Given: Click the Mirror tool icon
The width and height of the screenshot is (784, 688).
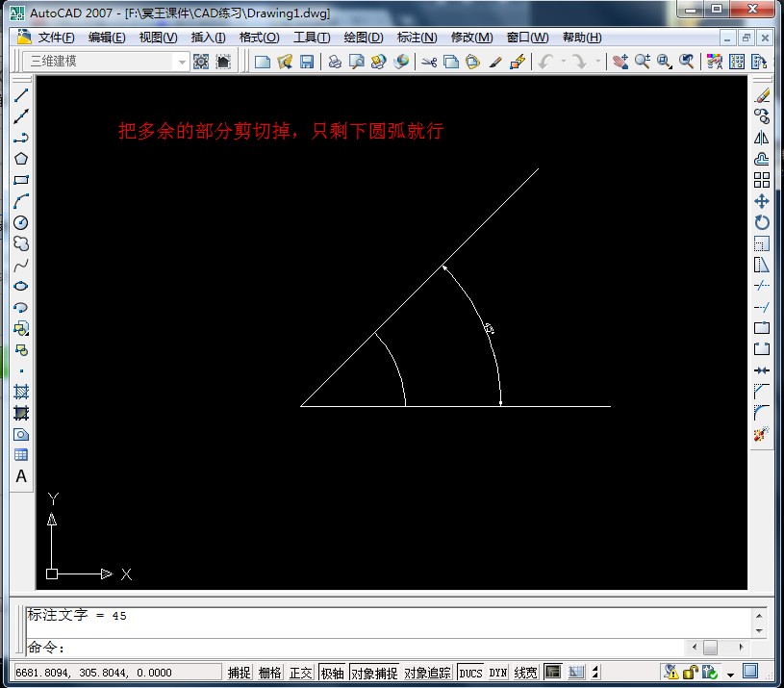Looking at the screenshot, I should point(762,138).
